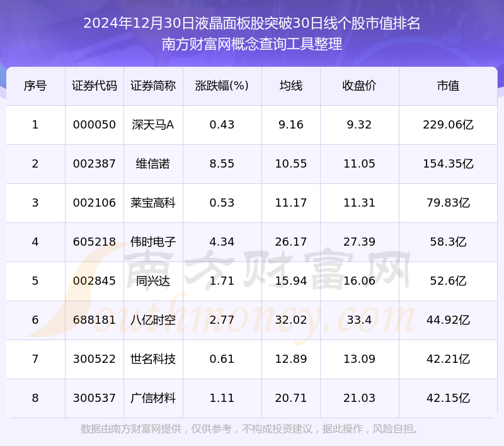The width and height of the screenshot is (504, 446).
Task: Click change percentage 0.43
Action: click(x=222, y=125)
